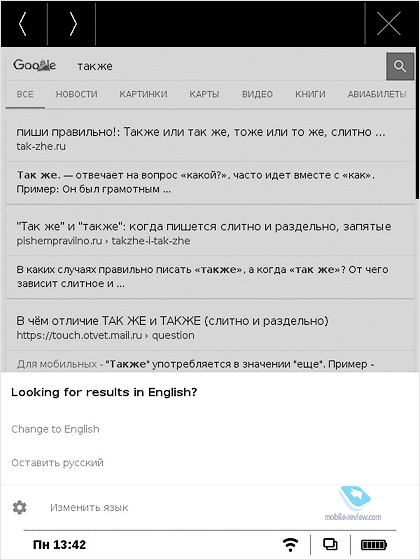Open the Wi-Fi status icon

point(290,545)
